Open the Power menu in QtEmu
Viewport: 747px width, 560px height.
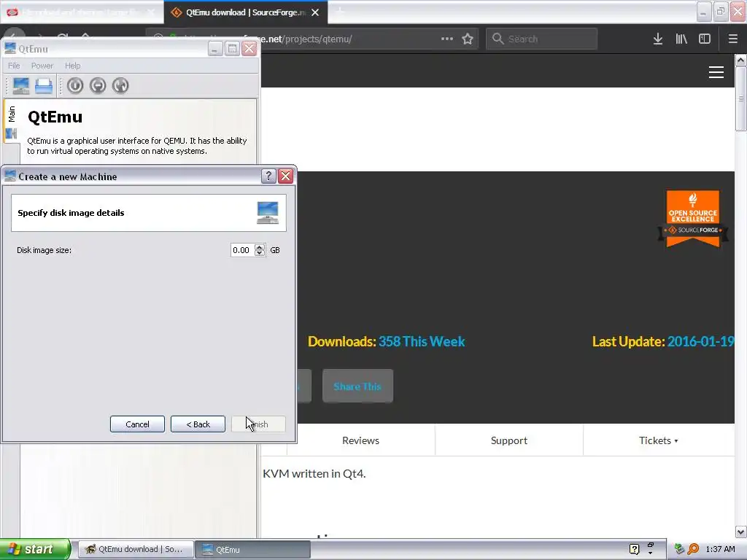42,66
